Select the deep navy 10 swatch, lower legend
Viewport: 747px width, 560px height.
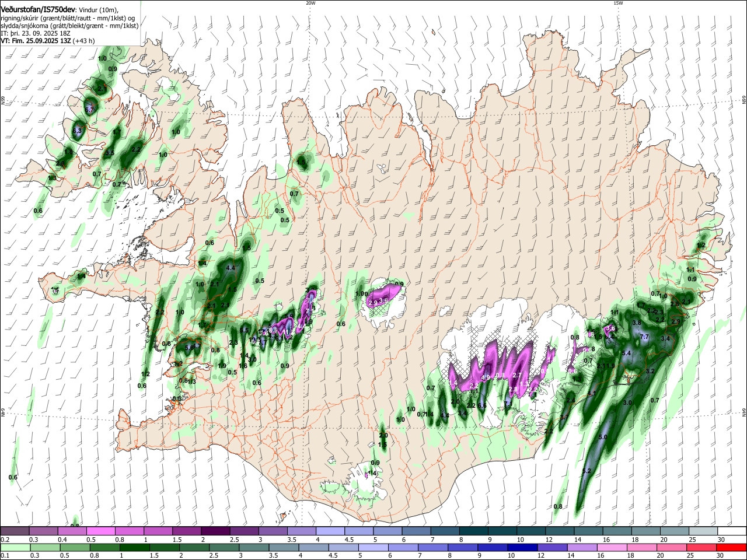(x=522, y=547)
